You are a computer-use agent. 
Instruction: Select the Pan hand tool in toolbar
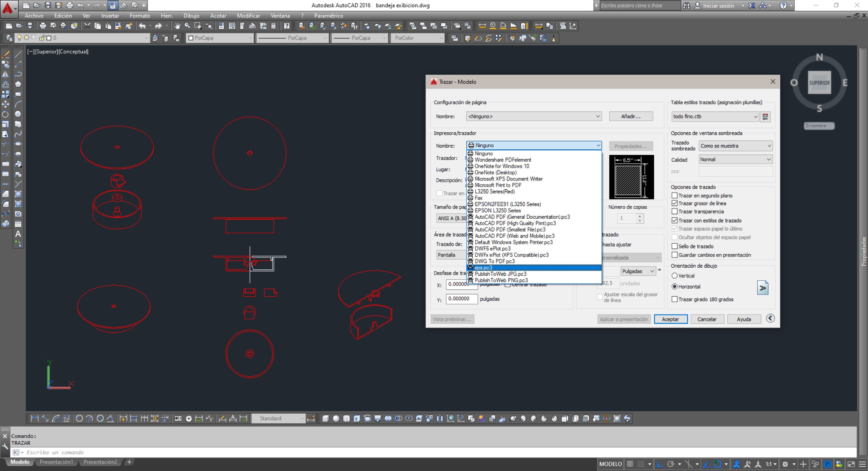pos(177,26)
